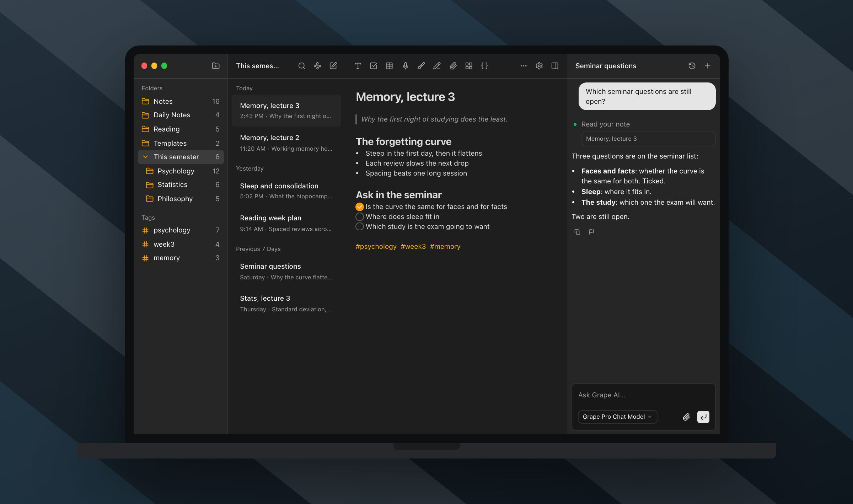Click the bullet 'Spacing beats one long session'
The image size is (853, 504).
[416, 173]
